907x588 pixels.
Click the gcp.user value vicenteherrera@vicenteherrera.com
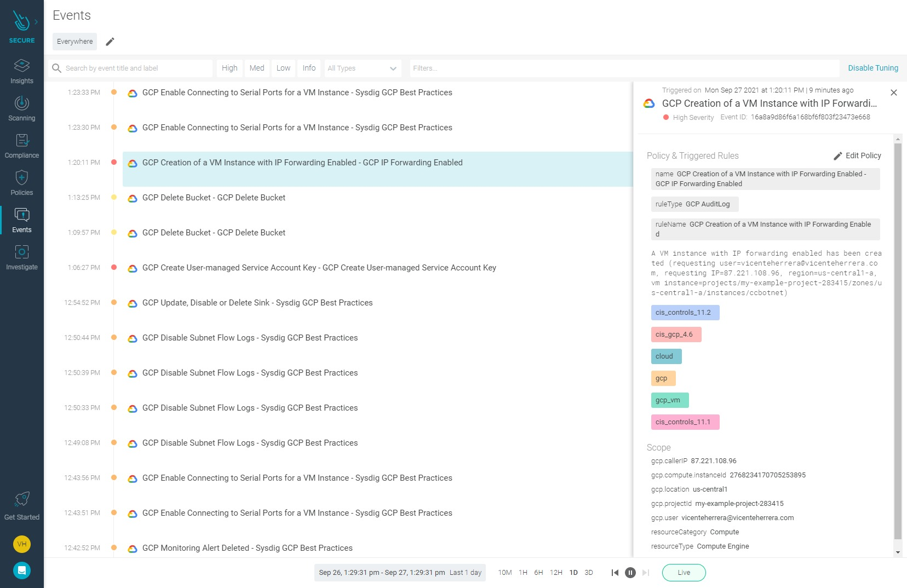pyautogui.click(x=738, y=518)
